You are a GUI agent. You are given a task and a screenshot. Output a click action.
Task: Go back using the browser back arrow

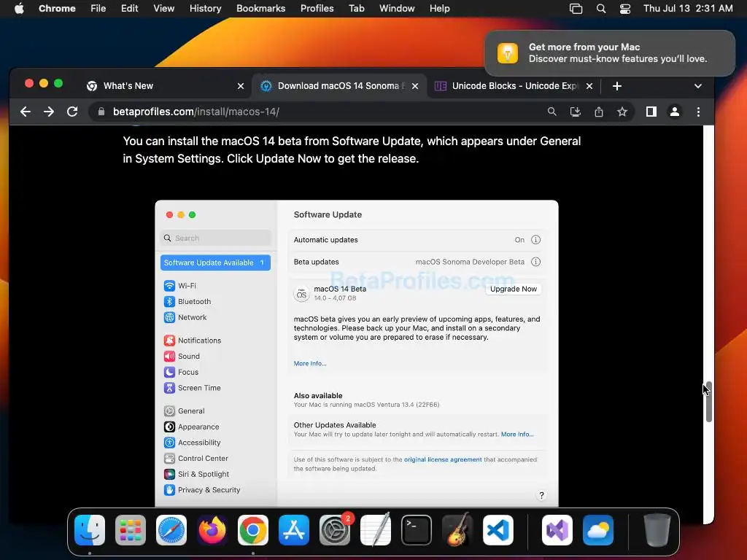[x=26, y=112]
